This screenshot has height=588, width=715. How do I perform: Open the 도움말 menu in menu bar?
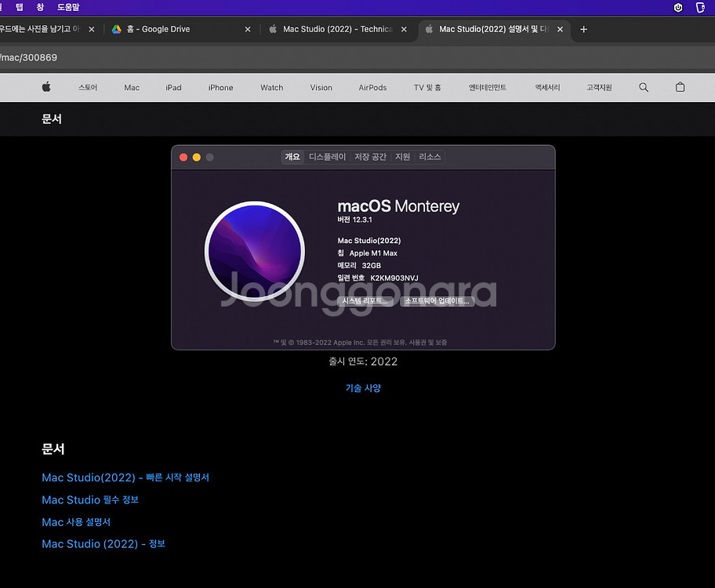[68, 7]
